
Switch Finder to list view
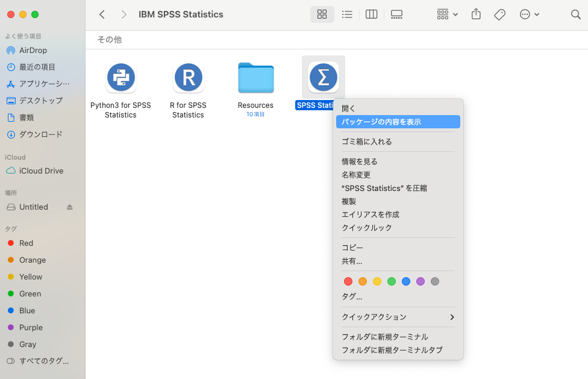coord(347,14)
